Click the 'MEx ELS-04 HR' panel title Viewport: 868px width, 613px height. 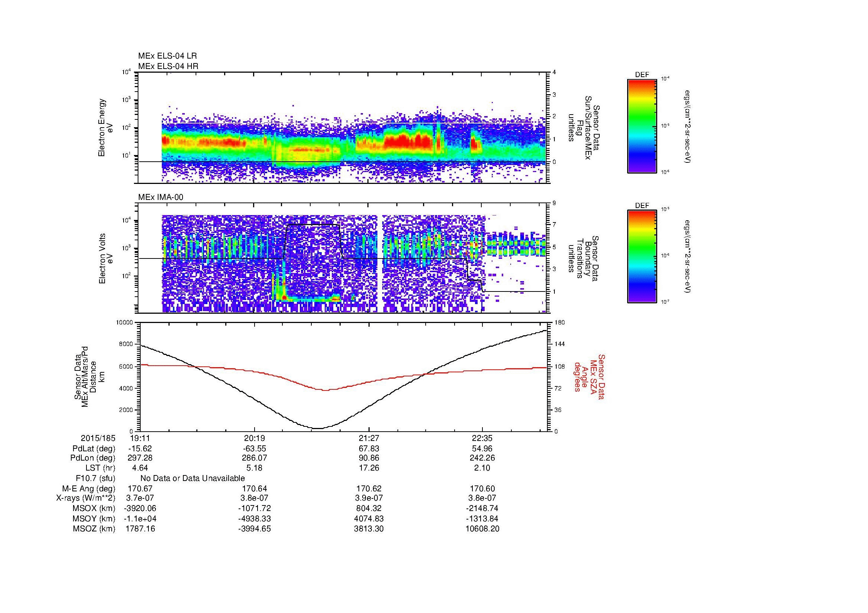168,66
